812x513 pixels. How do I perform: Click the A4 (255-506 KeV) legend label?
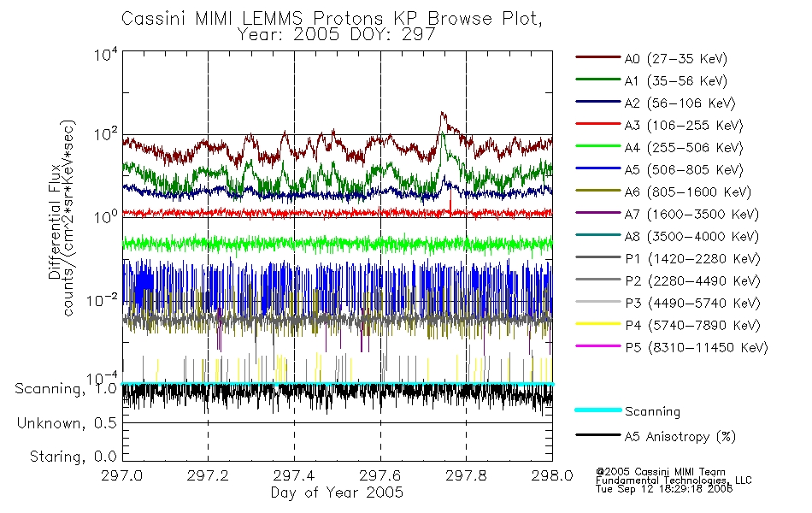[x=683, y=148]
